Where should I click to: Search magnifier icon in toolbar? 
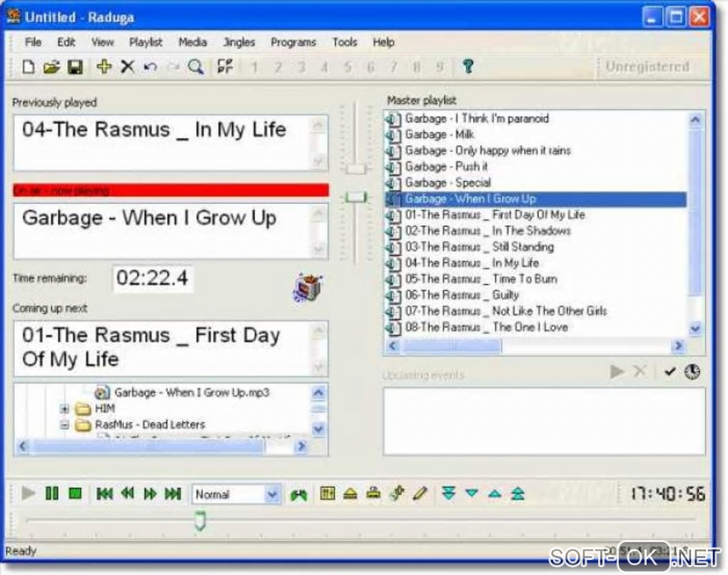click(196, 67)
